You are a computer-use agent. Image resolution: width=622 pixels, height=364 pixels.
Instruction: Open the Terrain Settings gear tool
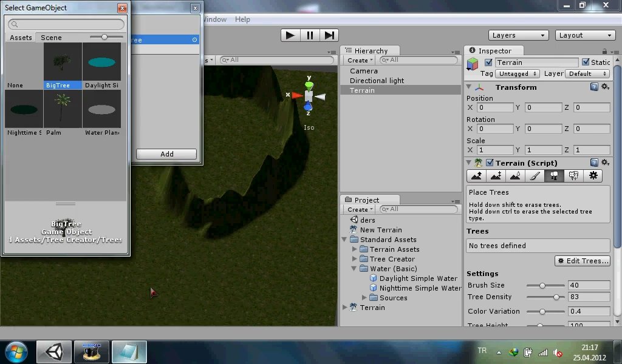(593, 176)
